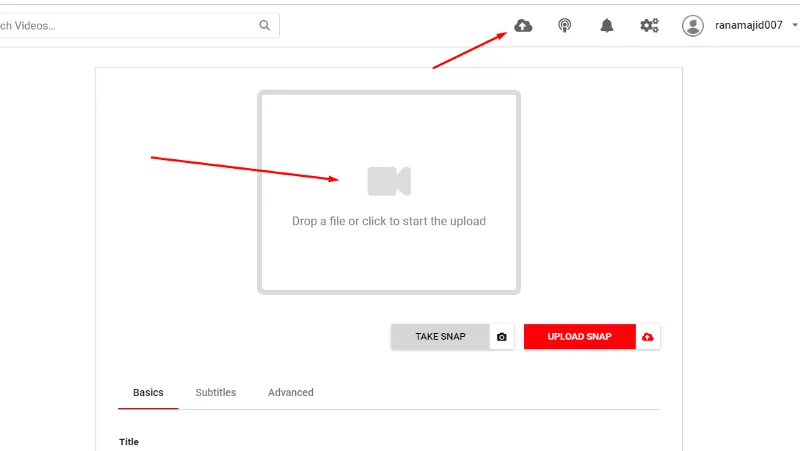Switch to the Advanced tab
Screen dimensions: 800x451
(291, 392)
